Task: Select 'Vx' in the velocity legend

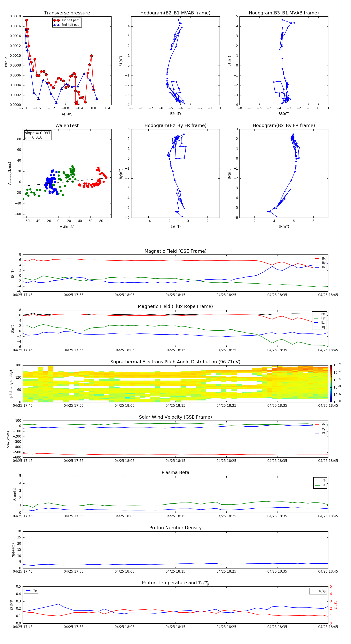Action: point(320,424)
